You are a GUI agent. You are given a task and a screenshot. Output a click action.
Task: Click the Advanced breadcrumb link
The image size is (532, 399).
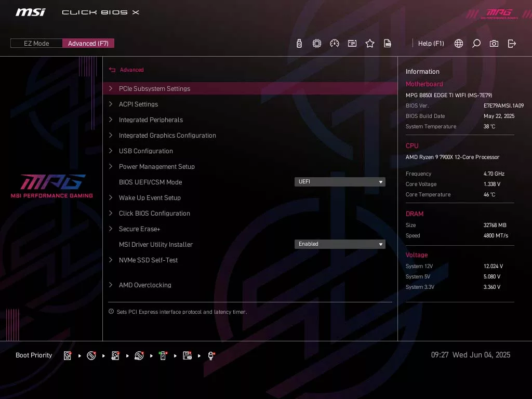pos(131,70)
